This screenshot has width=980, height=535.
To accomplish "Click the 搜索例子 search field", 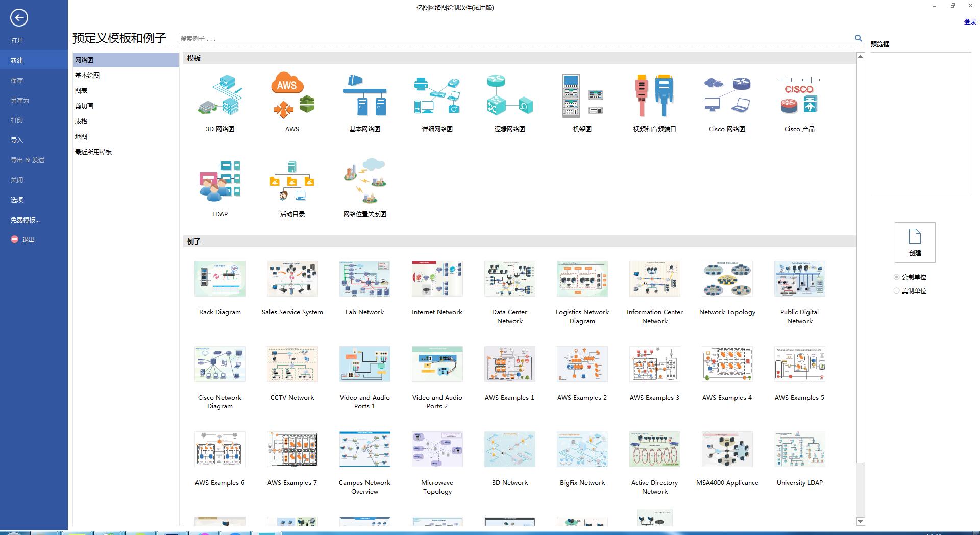I will pos(516,38).
